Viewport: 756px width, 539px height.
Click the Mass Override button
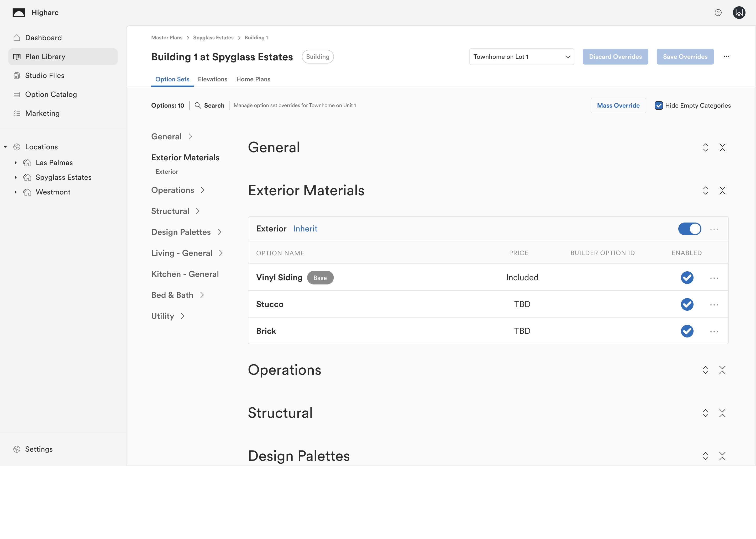click(618, 105)
